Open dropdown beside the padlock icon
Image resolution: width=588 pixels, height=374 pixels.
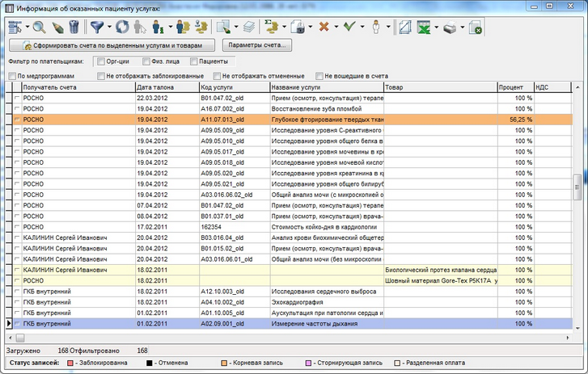pos(310,27)
